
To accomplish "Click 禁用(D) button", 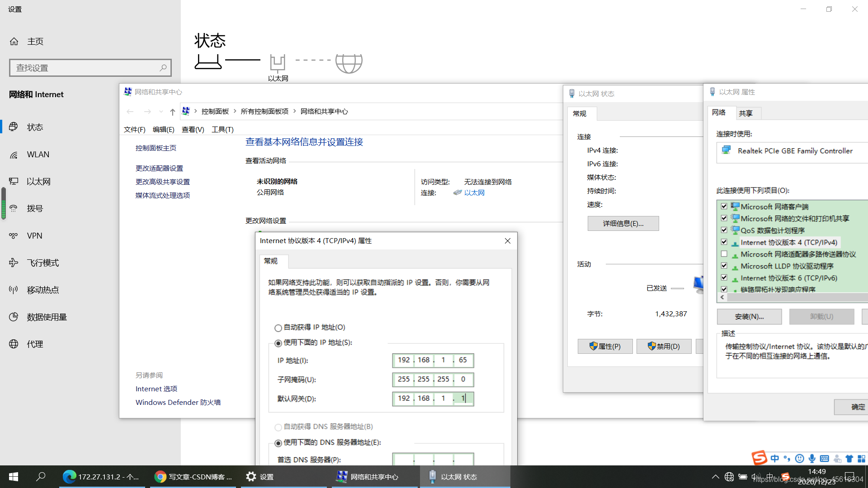I will [x=664, y=347].
